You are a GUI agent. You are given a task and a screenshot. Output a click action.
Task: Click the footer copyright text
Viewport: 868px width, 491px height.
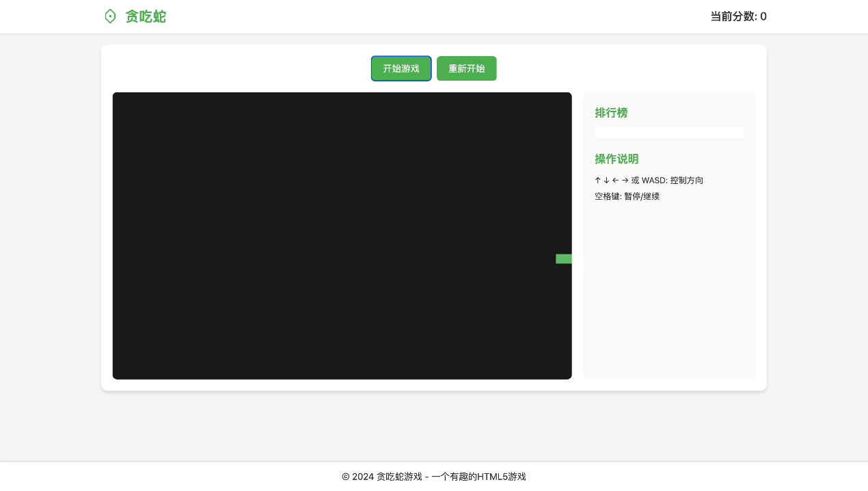tap(433, 477)
